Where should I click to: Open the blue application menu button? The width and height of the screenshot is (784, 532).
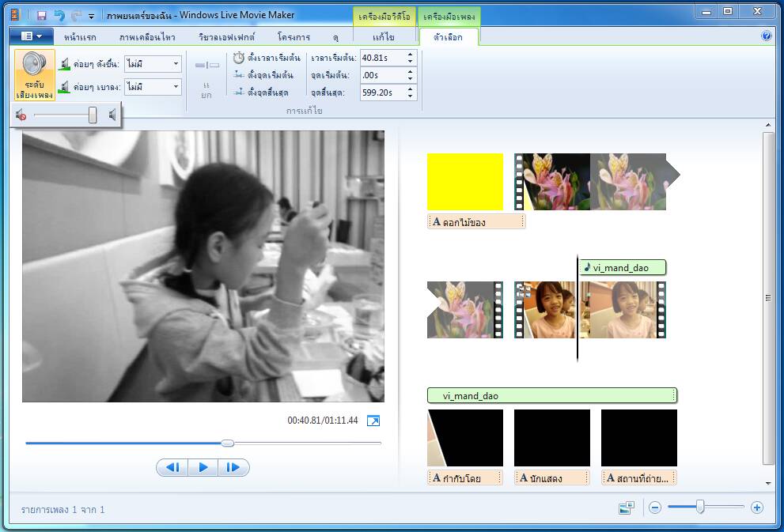tap(32, 36)
